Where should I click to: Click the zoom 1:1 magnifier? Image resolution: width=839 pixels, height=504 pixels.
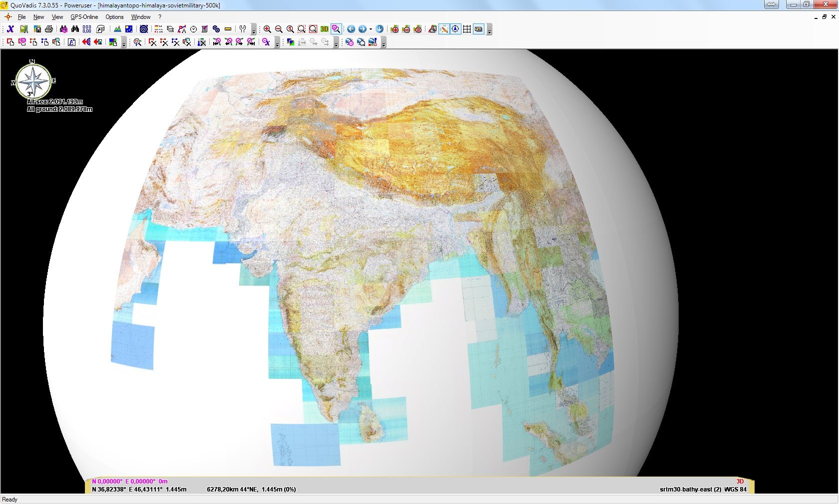coord(290,29)
